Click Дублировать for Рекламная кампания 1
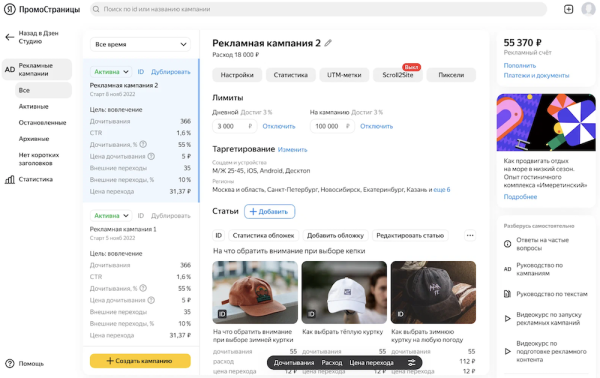This screenshot has height=378, width=600. (171, 215)
